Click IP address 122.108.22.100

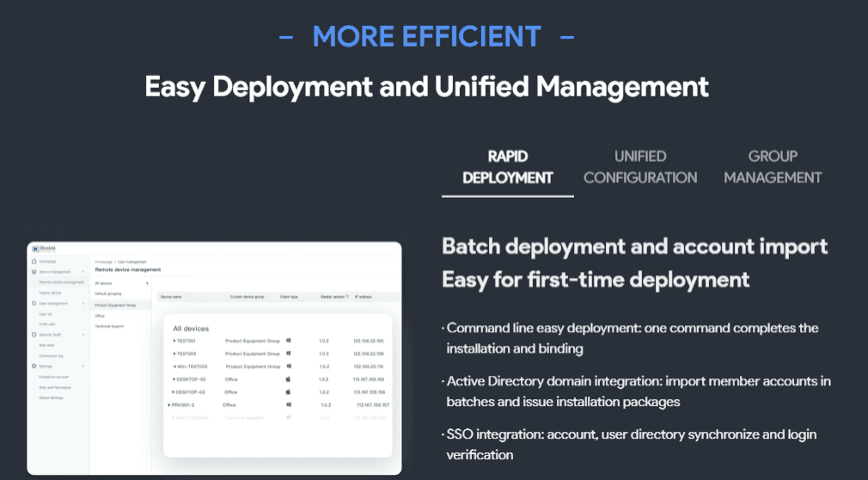(x=369, y=341)
